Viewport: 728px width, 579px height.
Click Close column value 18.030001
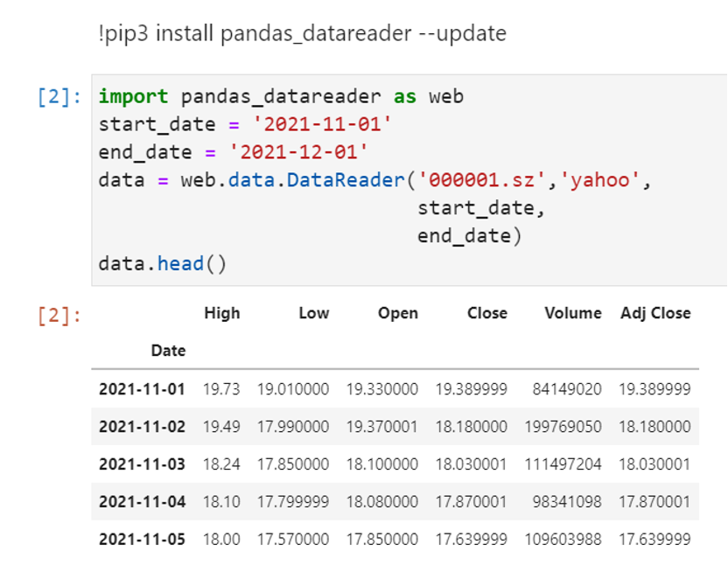[x=472, y=464]
